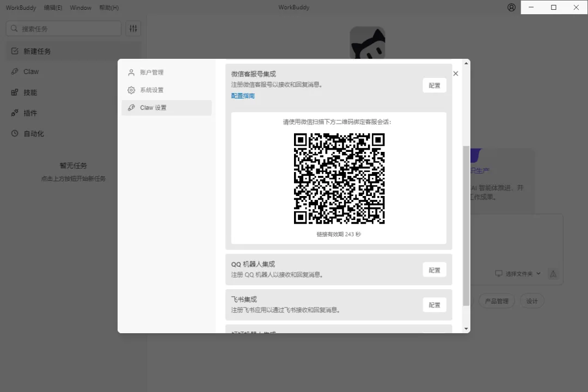The width and height of the screenshot is (588, 392).
Task: Close the settings dialog with X
Action: [456, 73]
